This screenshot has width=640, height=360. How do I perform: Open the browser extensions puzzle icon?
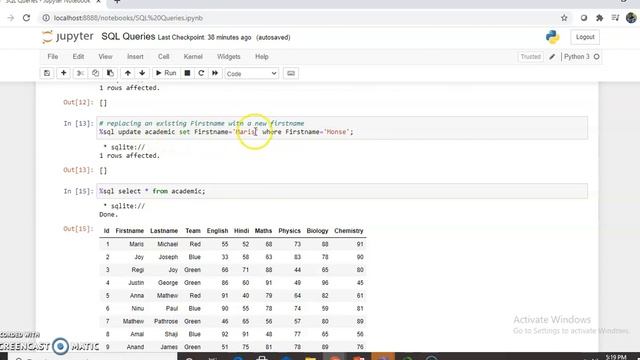[600, 18]
